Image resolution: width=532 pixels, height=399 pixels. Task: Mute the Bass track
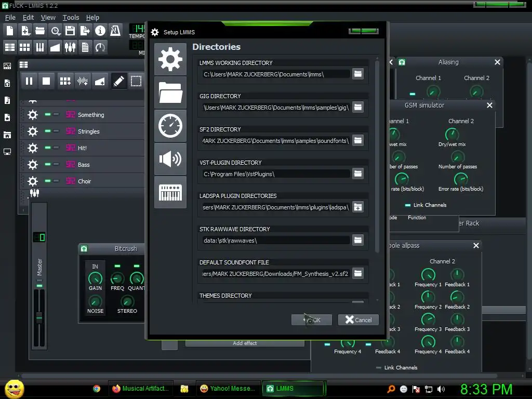pos(48,164)
